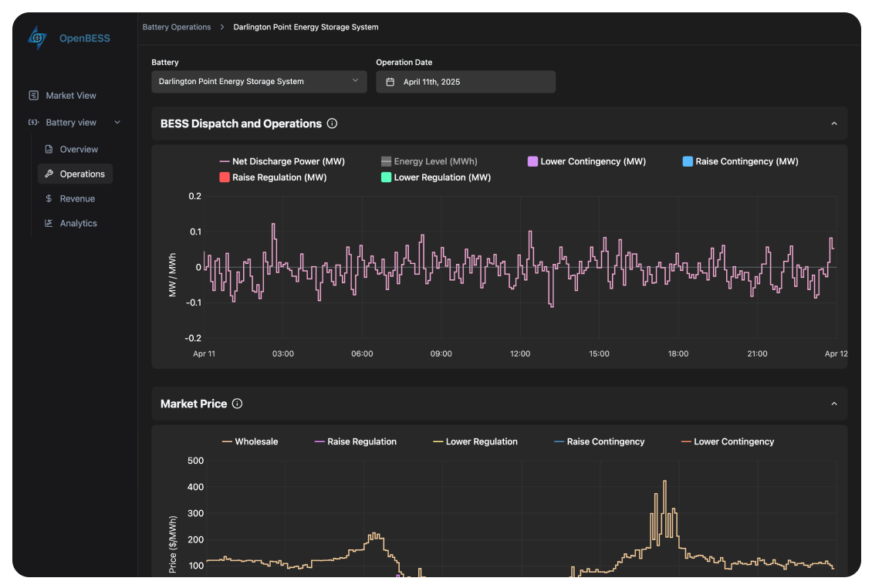
Task: Toggle Energy Level (MWh) legend series
Action: click(x=429, y=162)
